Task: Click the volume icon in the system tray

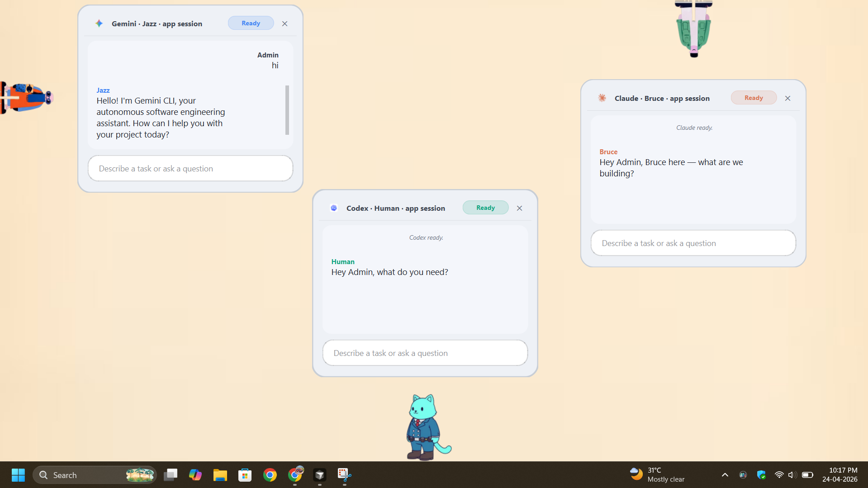Action: click(x=792, y=475)
